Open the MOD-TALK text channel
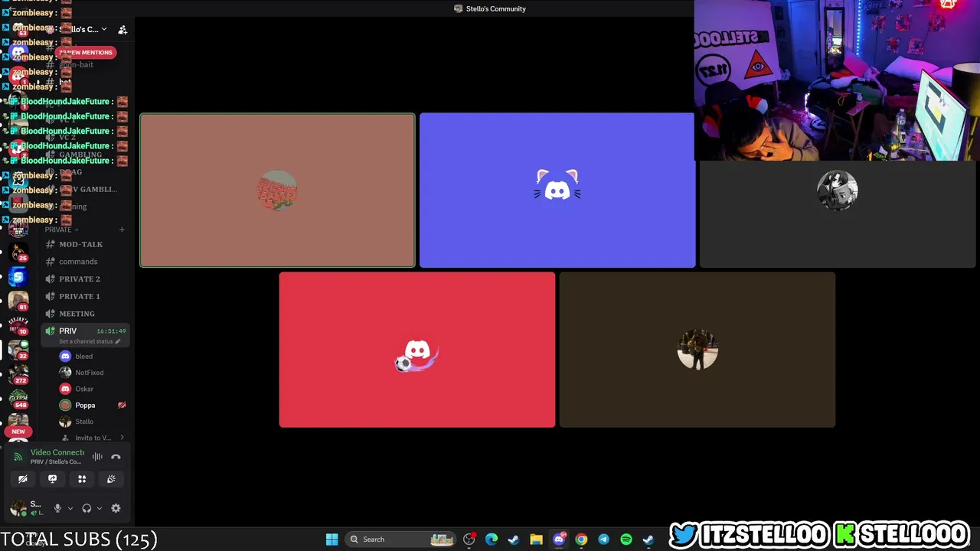The height and width of the screenshot is (551, 980). click(85, 244)
